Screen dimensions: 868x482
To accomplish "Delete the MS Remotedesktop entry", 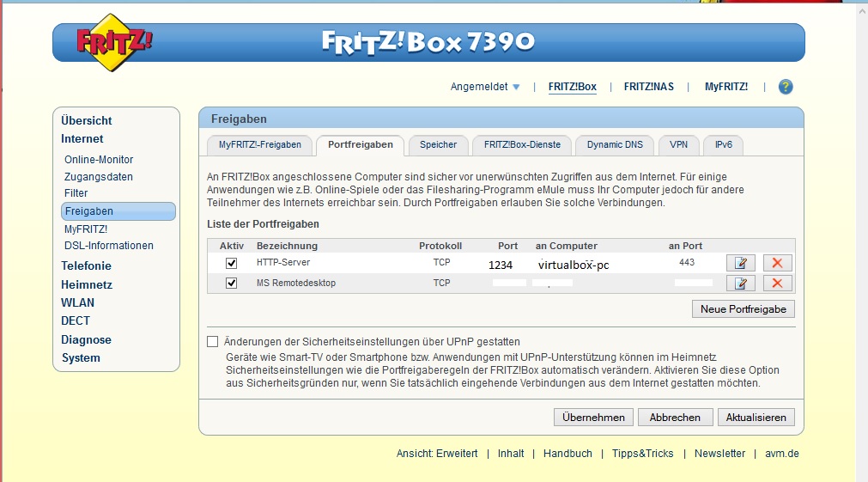I will pos(777,284).
